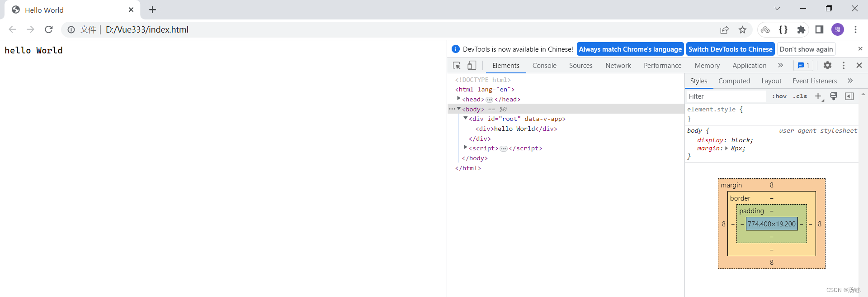Collapse the div id root element
868x297 pixels.
[465, 118]
